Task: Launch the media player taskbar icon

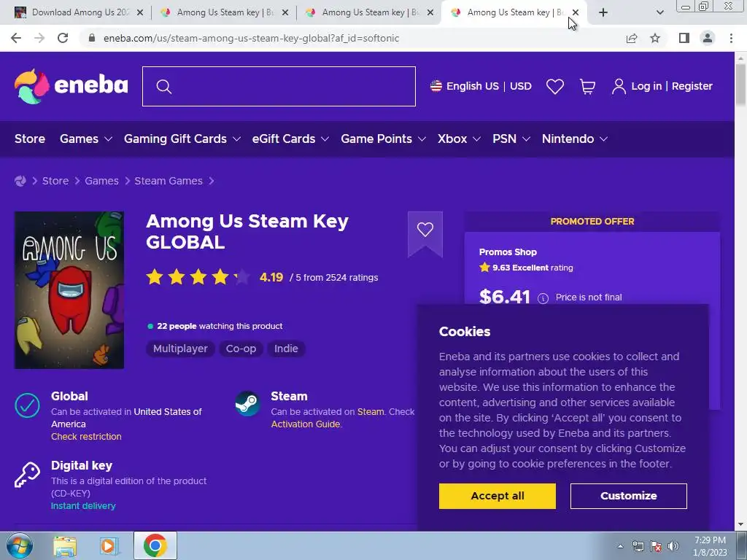Action: 109,545
